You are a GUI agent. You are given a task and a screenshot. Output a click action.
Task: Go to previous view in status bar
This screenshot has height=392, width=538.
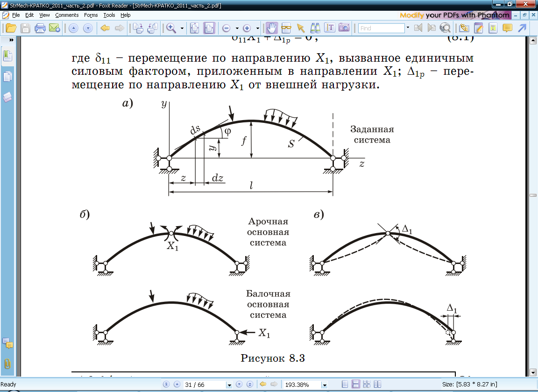263,385
